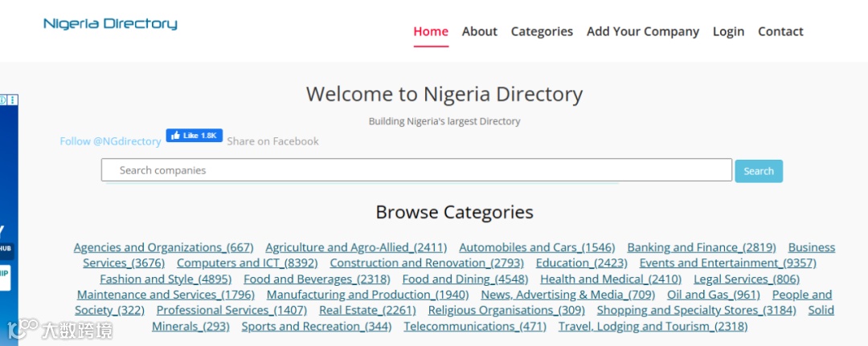The width and height of the screenshot is (868, 346).
Task: Open Events and Entertainment (9357)
Action: pyautogui.click(x=728, y=263)
